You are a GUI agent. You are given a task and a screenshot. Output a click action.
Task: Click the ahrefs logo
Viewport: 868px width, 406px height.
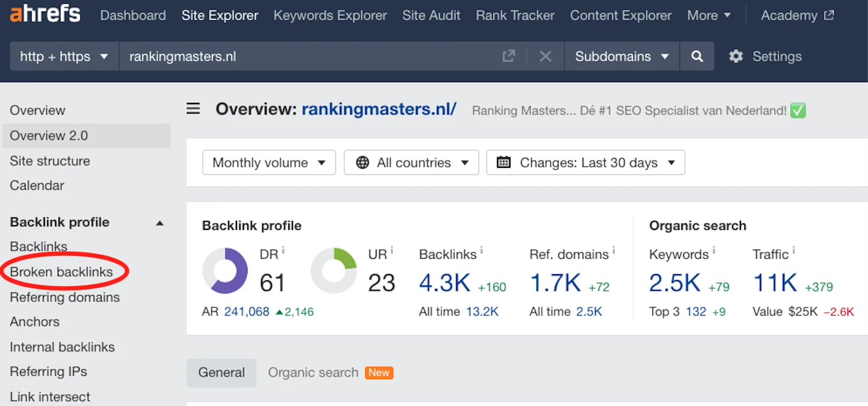[45, 14]
